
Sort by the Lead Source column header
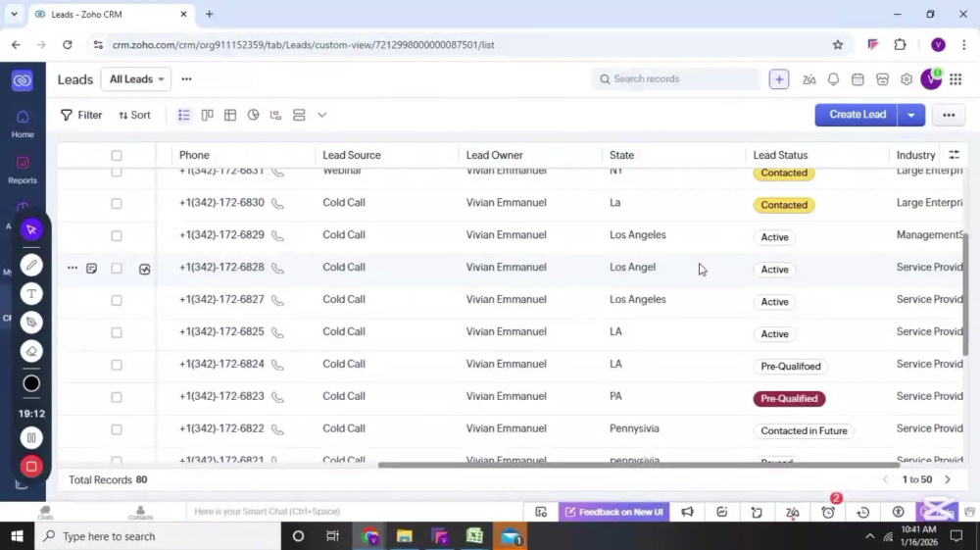coord(351,155)
